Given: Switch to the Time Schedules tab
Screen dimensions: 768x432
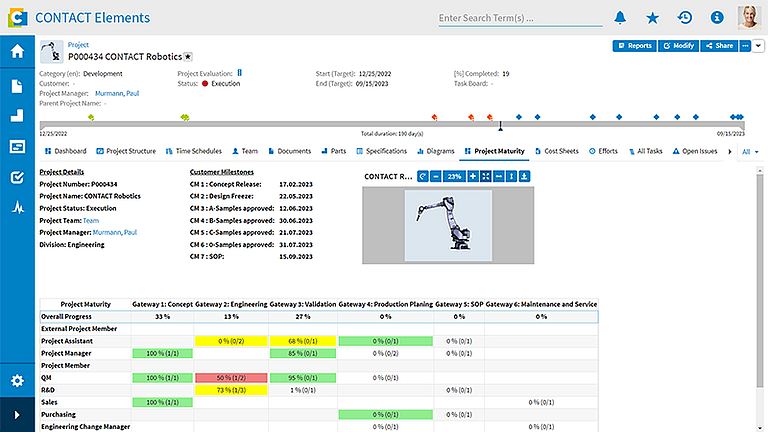Looking at the screenshot, I should coord(194,151).
